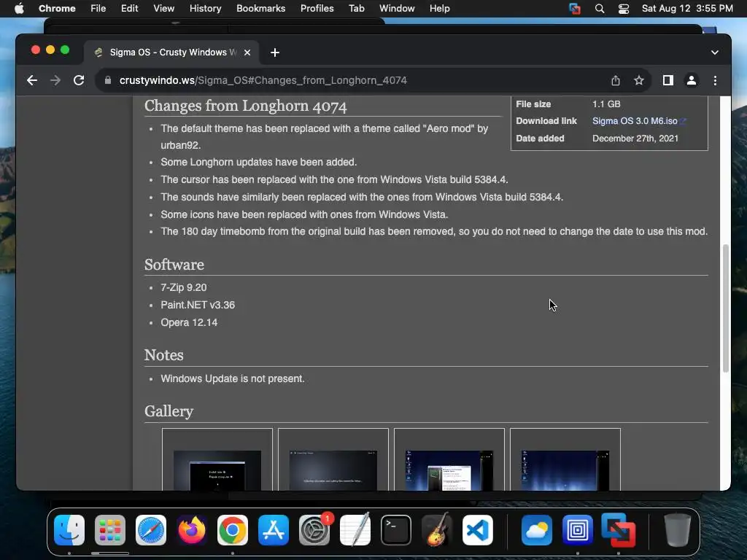Close the Sigma OS tab
The width and height of the screenshot is (747, 560).
(247, 52)
